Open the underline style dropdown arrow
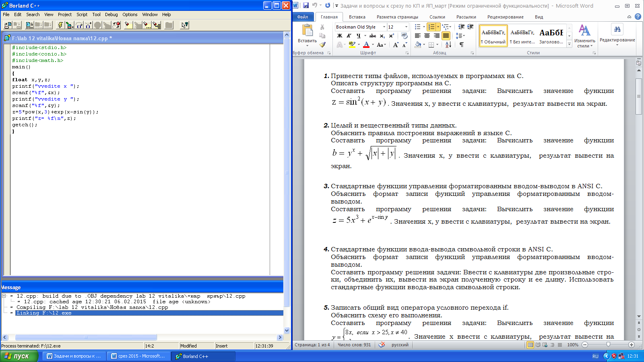Image resolution: width=644 pixels, height=362 pixels. pos(365,36)
